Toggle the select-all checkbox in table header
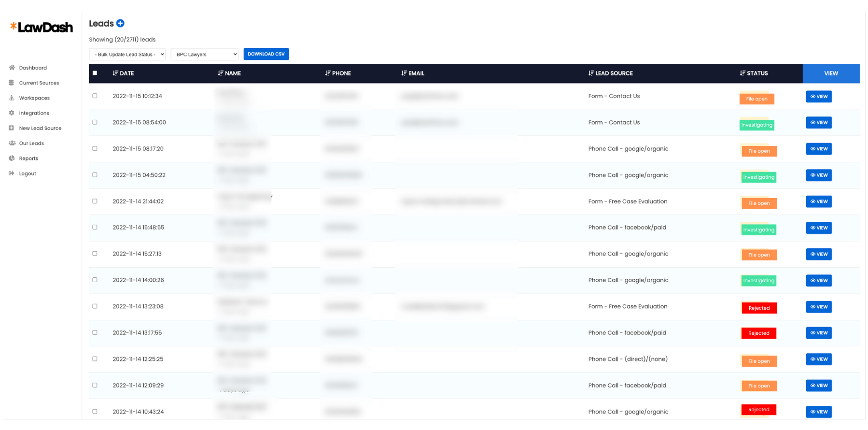The height and width of the screenshot is (430, 868). click(95, 73)
